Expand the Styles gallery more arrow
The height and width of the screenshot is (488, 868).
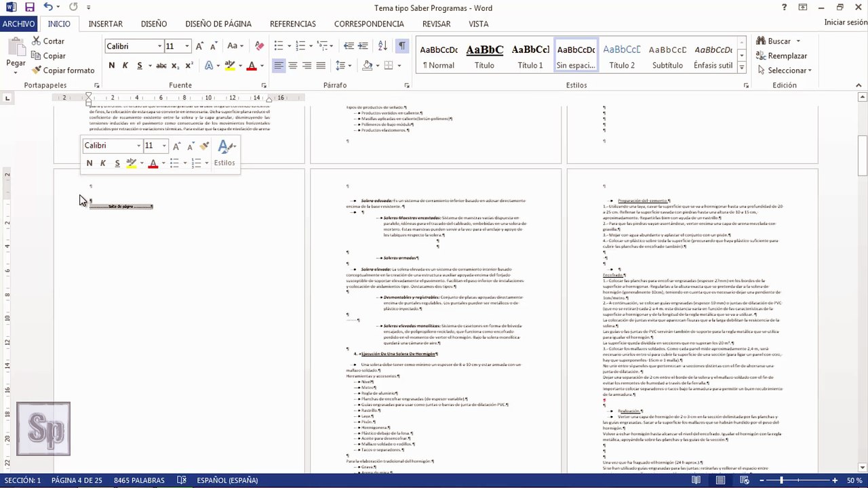(741, 68)
